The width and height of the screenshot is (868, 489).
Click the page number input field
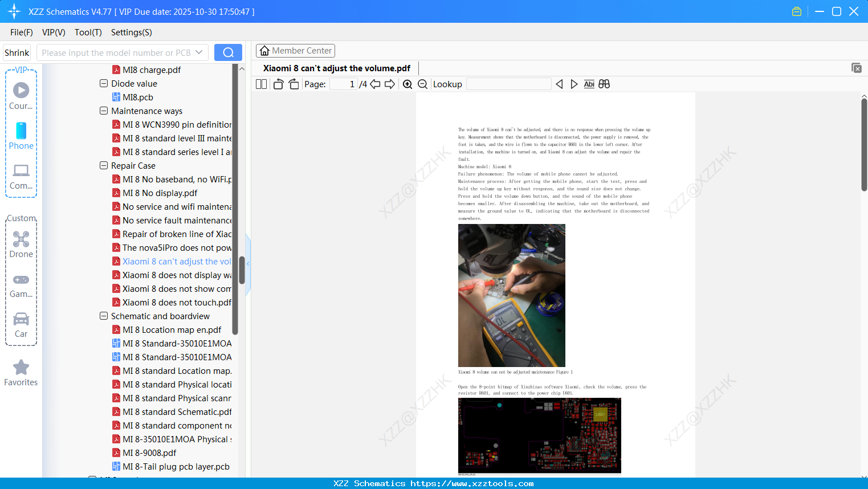click(344, 84)
